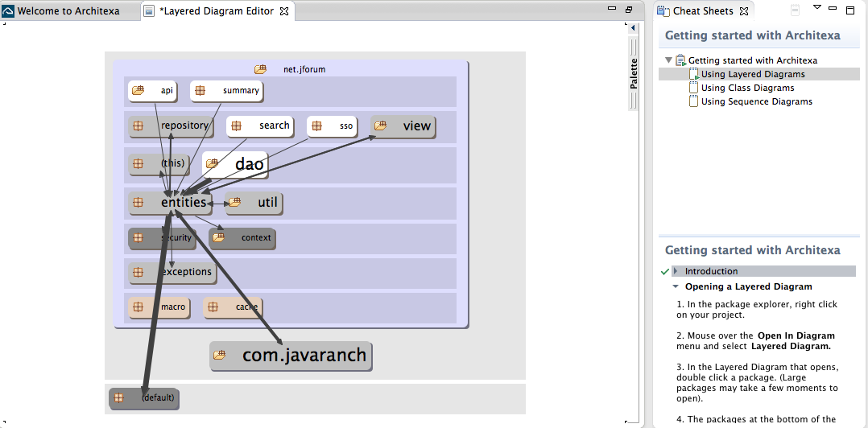Open Using Sequence Diagrams cheat sheet
This screenshot has width=868, height=428.
coord(756,101)
